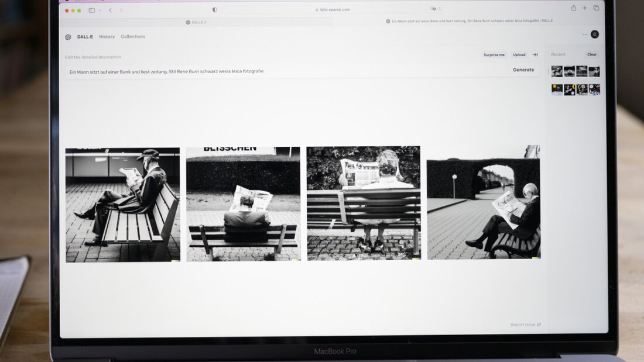This screenshot has height=362, width=644.
Task: Clear the Recent images list
Action: pyautogui.click(x=592, y=54)
